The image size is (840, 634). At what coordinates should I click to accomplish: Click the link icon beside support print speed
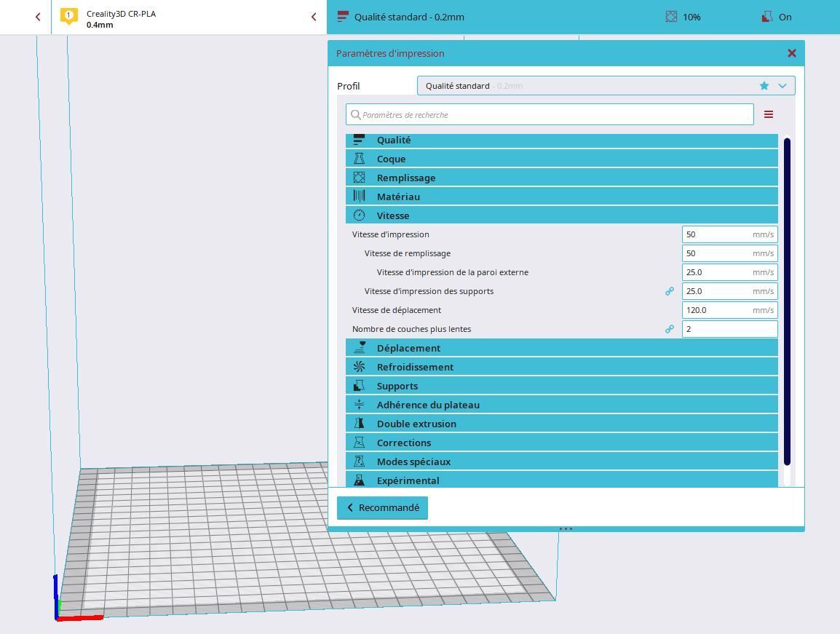click(669, 291)
